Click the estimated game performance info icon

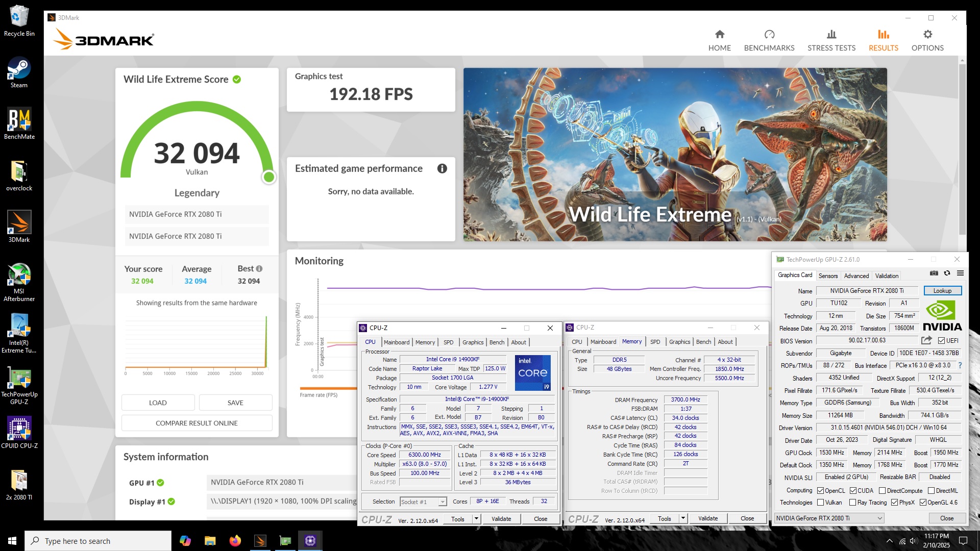coord(442,168)
